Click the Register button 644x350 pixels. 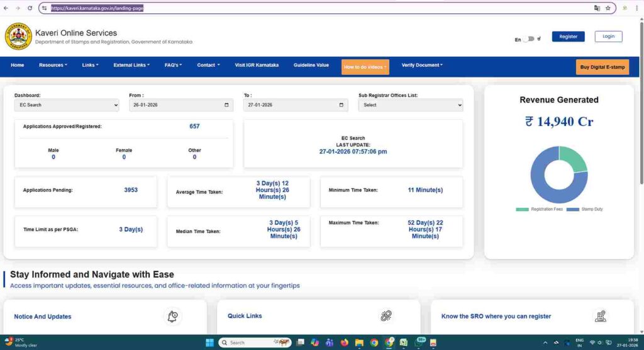568,37
